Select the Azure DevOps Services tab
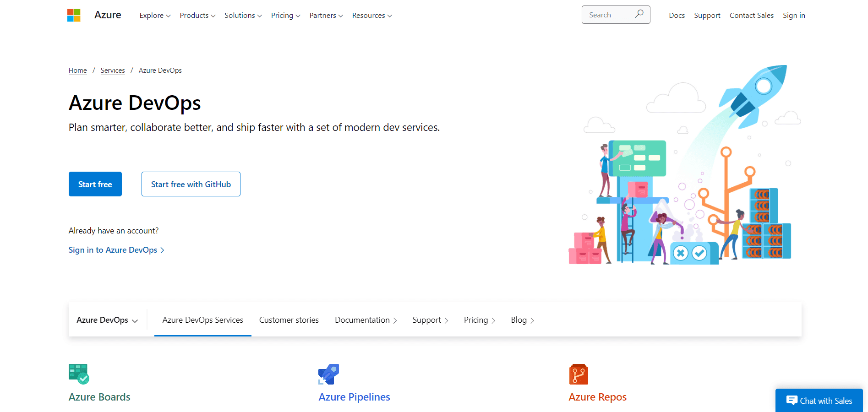This screenshot has height=412, width=868. tap(202, 320)
